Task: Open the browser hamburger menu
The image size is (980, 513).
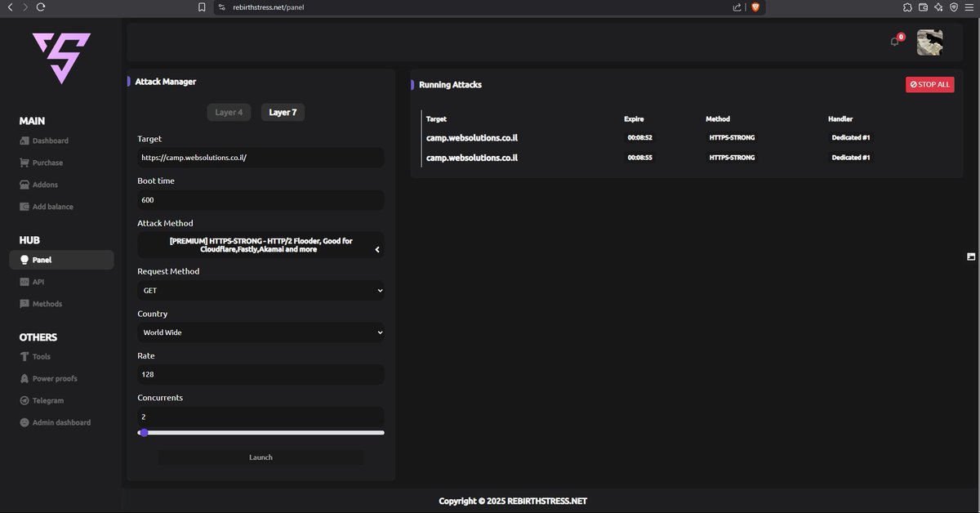Action: pos(969,7)
